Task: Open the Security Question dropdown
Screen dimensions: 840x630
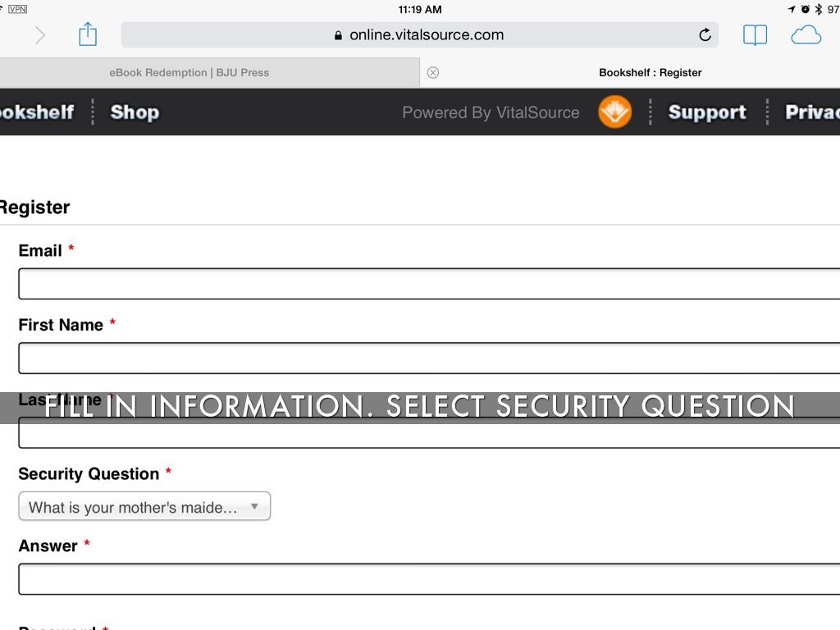Action: tap(144, 507)
